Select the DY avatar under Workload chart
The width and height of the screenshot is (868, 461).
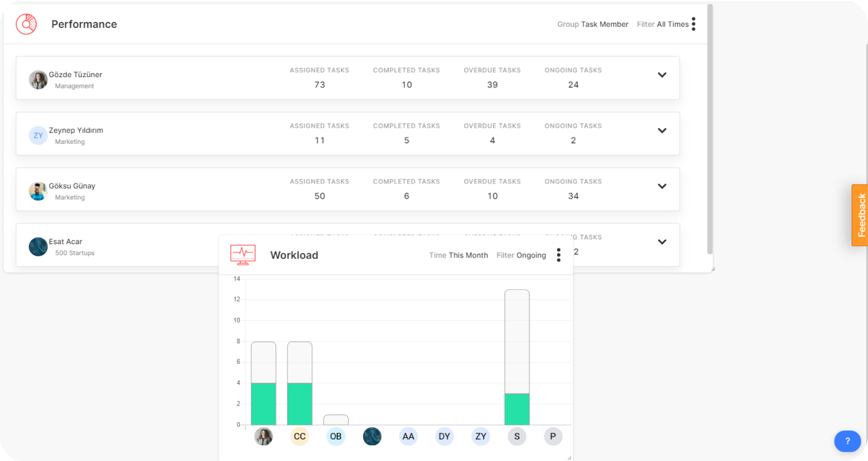(x=444, y=436)
